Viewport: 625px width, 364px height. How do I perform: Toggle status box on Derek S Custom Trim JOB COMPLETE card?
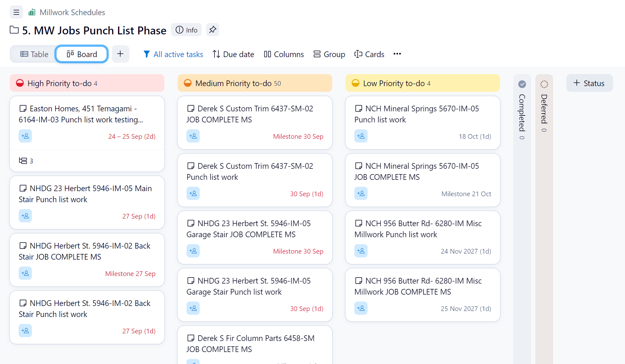[x=191, y=109]
